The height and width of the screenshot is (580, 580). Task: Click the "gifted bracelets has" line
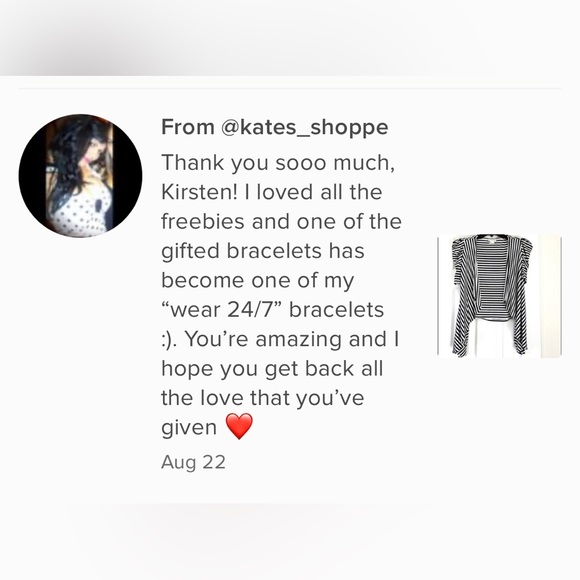pos(263,251)
